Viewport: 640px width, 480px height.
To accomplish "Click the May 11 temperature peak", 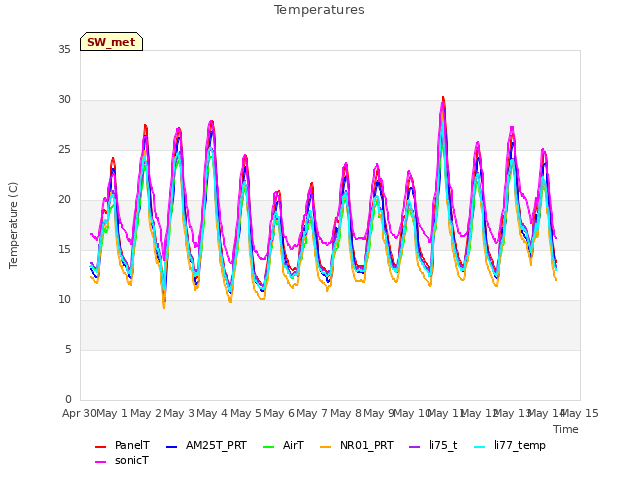I will pos(443,98).
